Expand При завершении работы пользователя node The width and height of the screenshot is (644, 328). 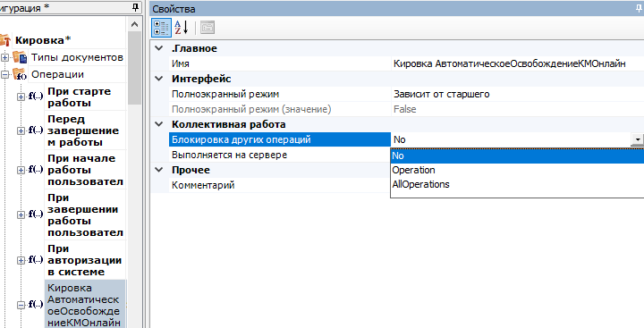(x=21, y=215)
